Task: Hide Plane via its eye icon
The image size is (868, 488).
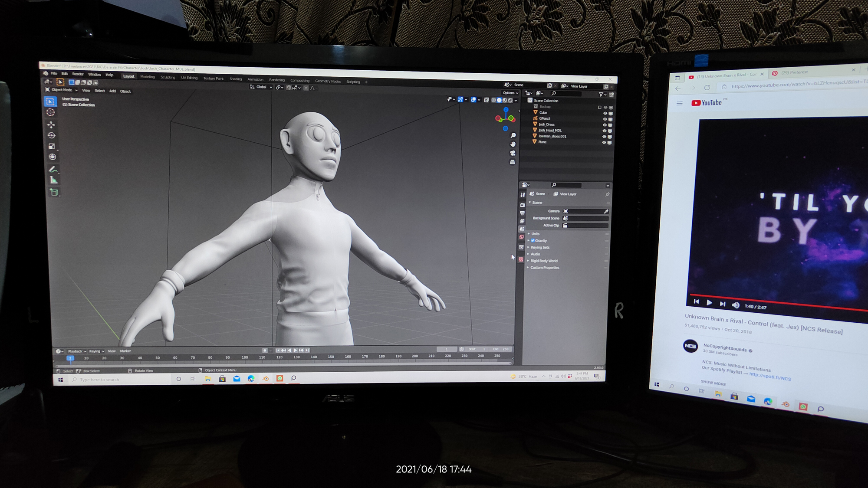Action: [x=604, y=143]
